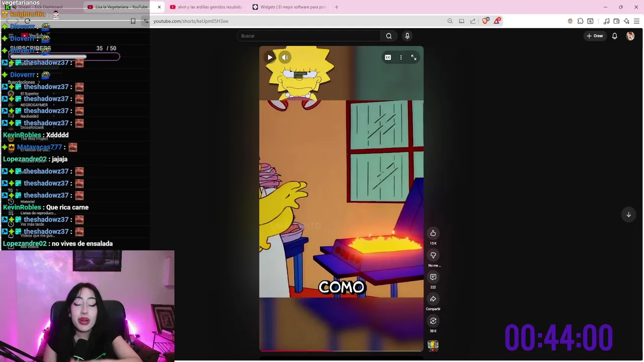
Task: Open Brave Shields lion icon
Action: click(485, 21)
